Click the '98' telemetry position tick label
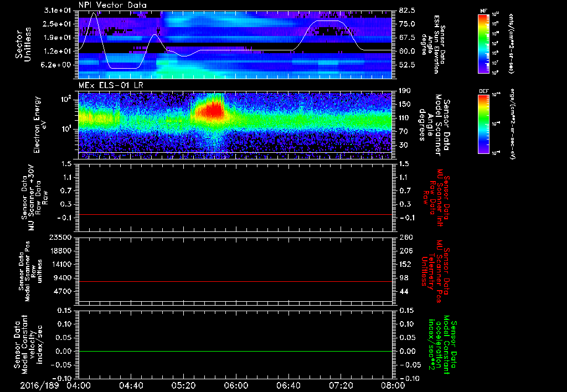The image size is (567, 392). pyautogui.click(x=404, y=278)
